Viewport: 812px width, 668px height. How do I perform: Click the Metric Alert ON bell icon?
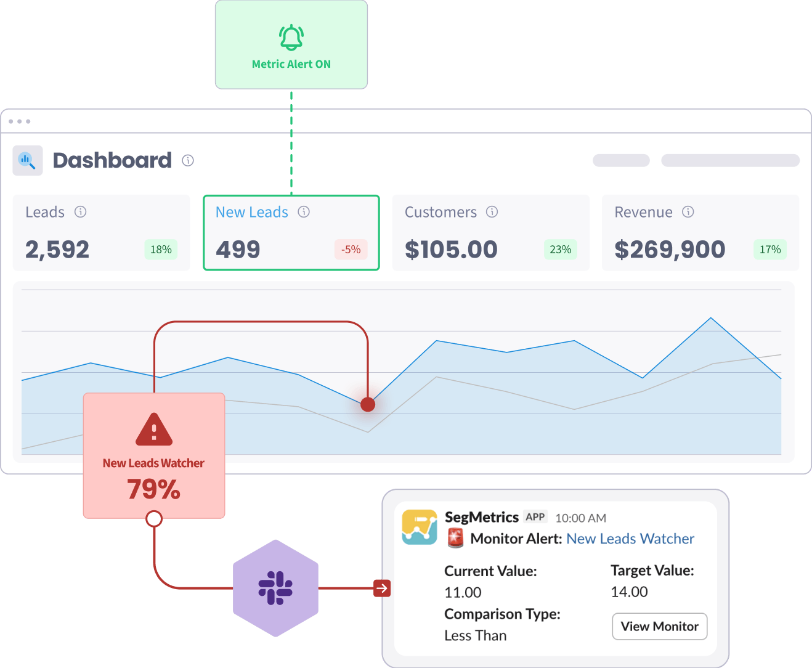[x=291, y=38]
